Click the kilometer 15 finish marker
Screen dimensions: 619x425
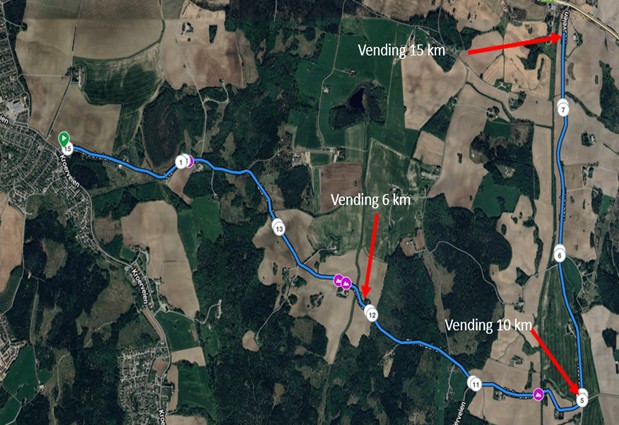coord(68,149)
